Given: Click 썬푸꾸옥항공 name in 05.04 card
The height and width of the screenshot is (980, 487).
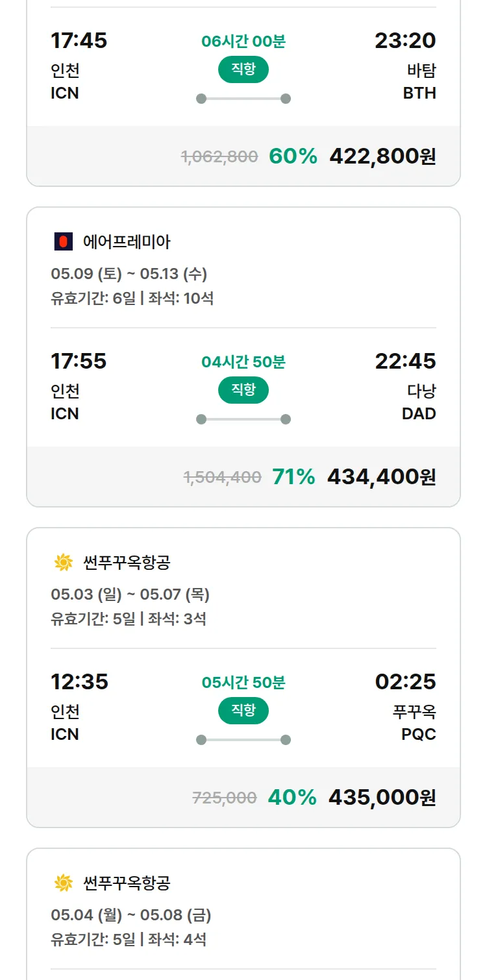Looking at the screenshot, I should [127, 883].
